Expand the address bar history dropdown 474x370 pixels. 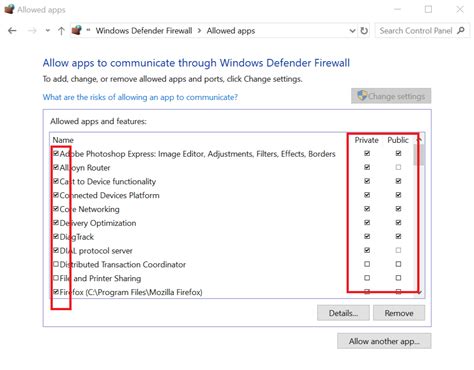coord(352,31)
